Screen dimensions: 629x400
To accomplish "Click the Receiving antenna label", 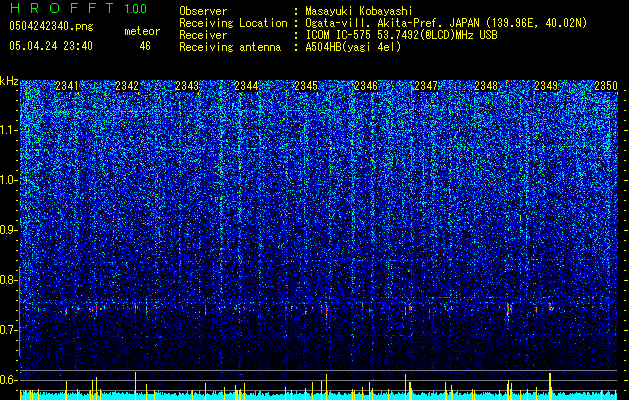I will [230, 47].
